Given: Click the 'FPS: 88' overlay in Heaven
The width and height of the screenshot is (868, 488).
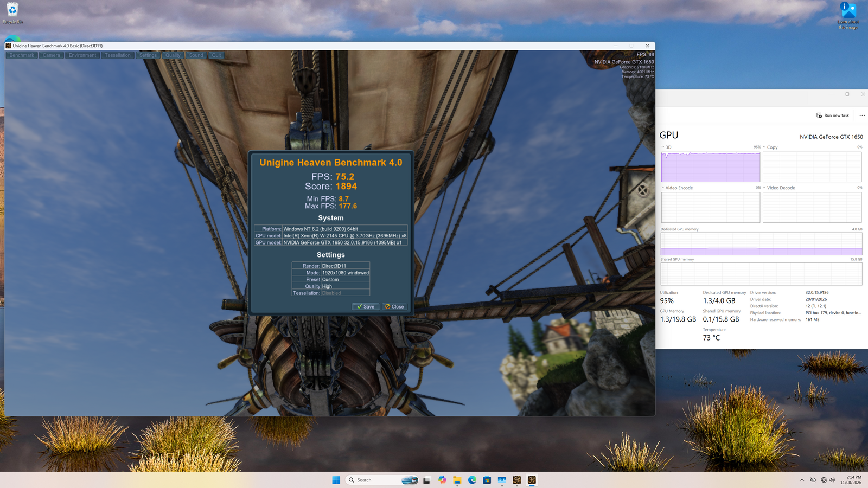Looking at the screenshot, I should point(645,54).
